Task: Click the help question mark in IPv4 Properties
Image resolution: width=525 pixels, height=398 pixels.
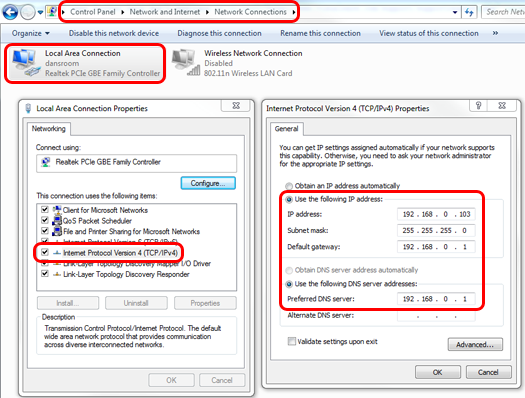Action: 478,106
